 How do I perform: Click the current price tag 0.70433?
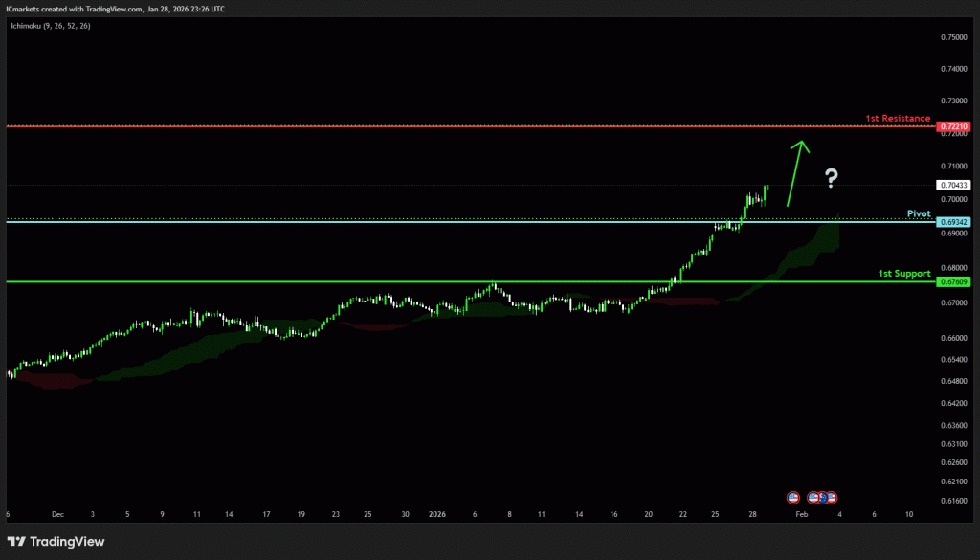coord(954,185)
